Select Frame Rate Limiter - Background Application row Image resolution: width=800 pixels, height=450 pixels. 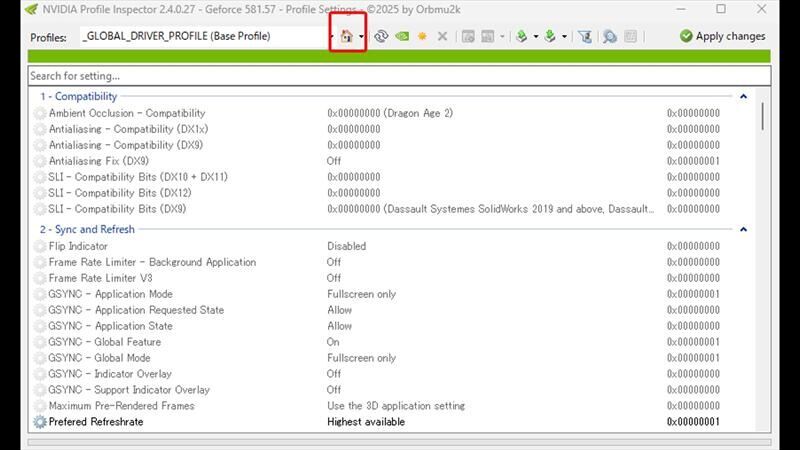152,262
